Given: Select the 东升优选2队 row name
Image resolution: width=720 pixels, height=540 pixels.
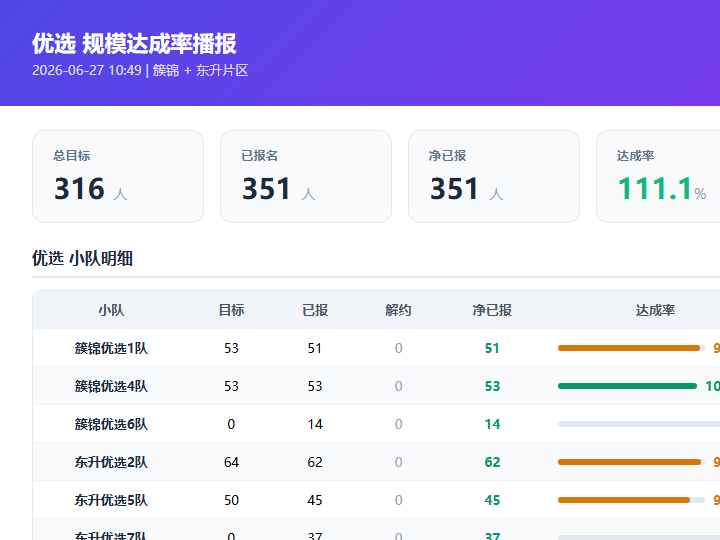Looking at the screenshot, I should pos(111,462).
